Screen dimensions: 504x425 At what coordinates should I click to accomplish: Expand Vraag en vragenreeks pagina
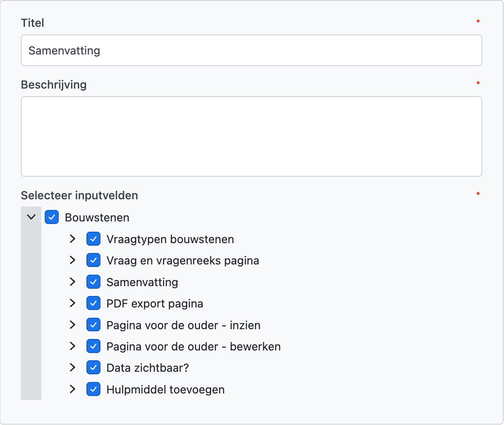pyautogui.click(x=72, y=260)
